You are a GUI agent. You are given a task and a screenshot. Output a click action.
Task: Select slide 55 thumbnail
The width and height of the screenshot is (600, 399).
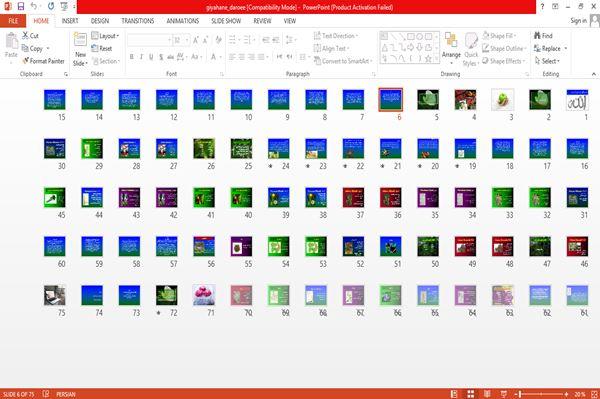[241, 246]
